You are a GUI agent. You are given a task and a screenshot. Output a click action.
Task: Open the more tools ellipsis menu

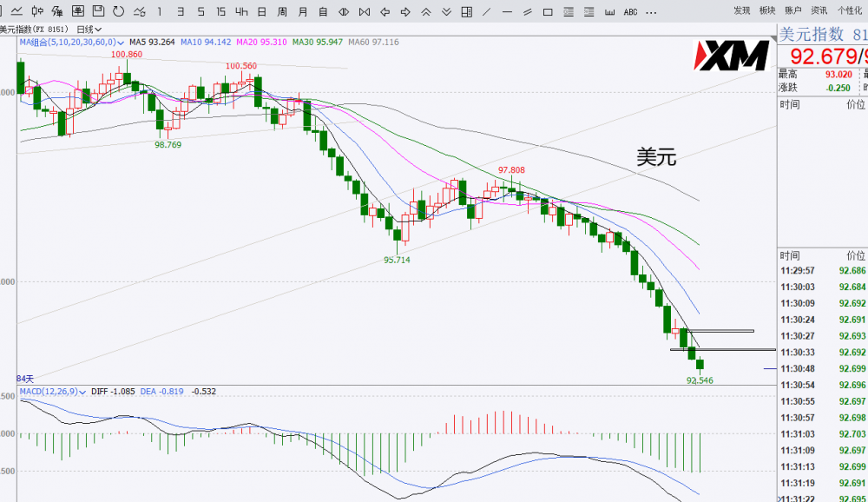652,12
